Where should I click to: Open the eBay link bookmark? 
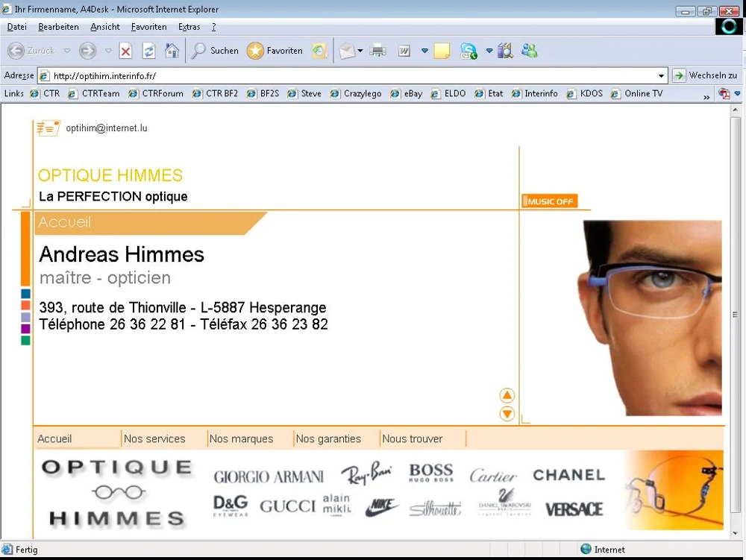click(x=407, y=94)
